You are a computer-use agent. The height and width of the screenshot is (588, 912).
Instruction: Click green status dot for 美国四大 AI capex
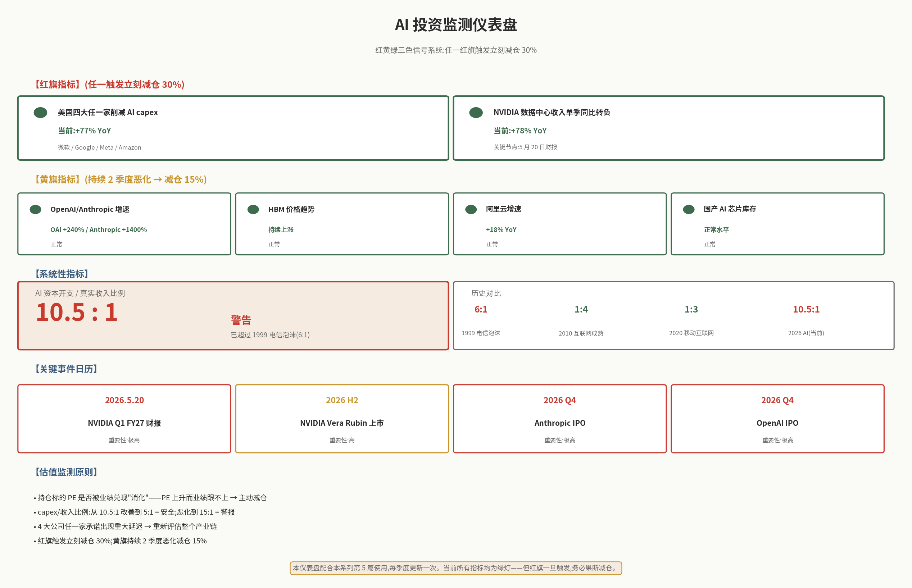coord(41,113)
